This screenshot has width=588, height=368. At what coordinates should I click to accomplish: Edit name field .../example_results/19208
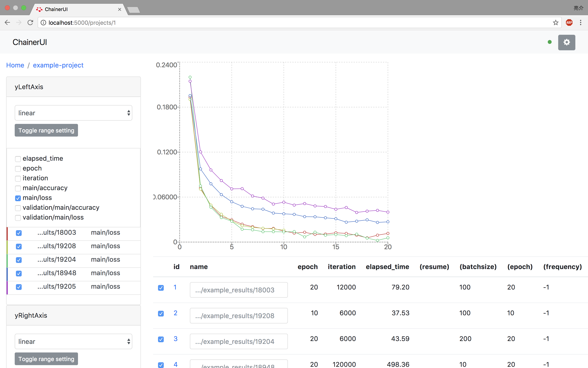coord(239,316)
